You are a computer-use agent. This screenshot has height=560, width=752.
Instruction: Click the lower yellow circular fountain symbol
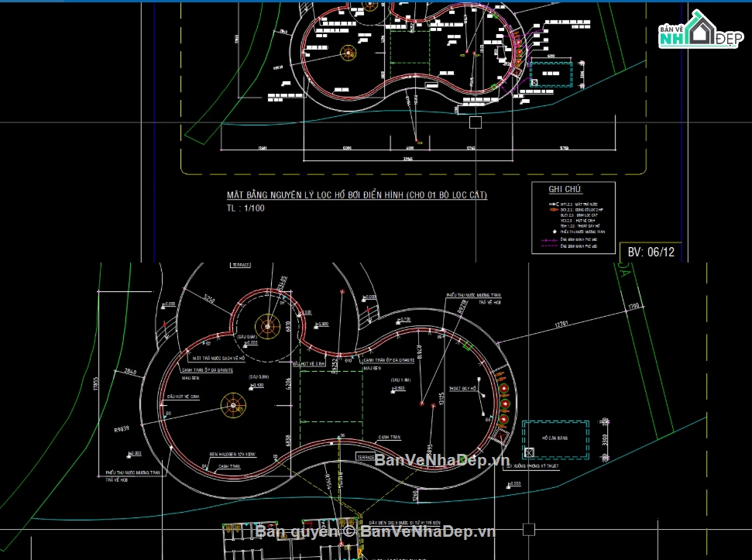pos(232,403)
